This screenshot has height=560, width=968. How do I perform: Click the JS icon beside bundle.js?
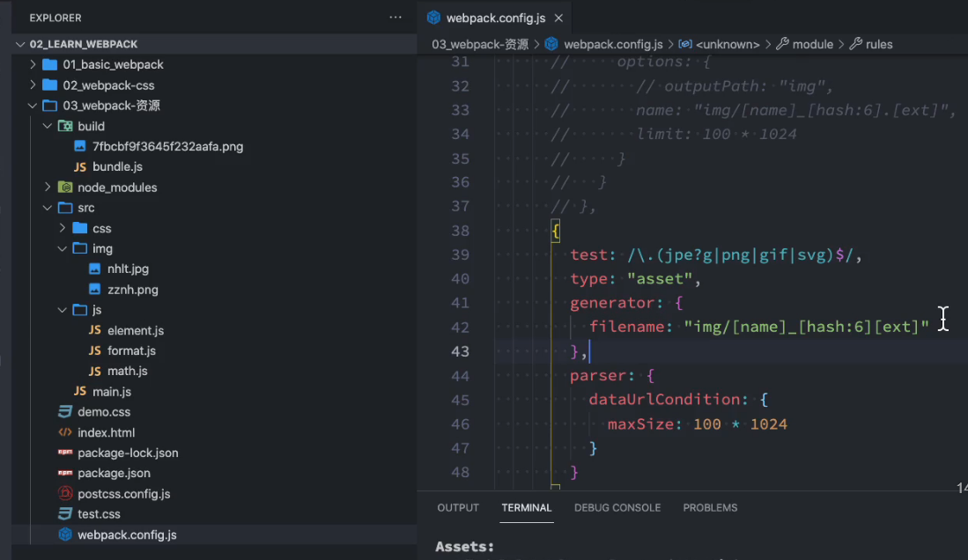(79, 166)
